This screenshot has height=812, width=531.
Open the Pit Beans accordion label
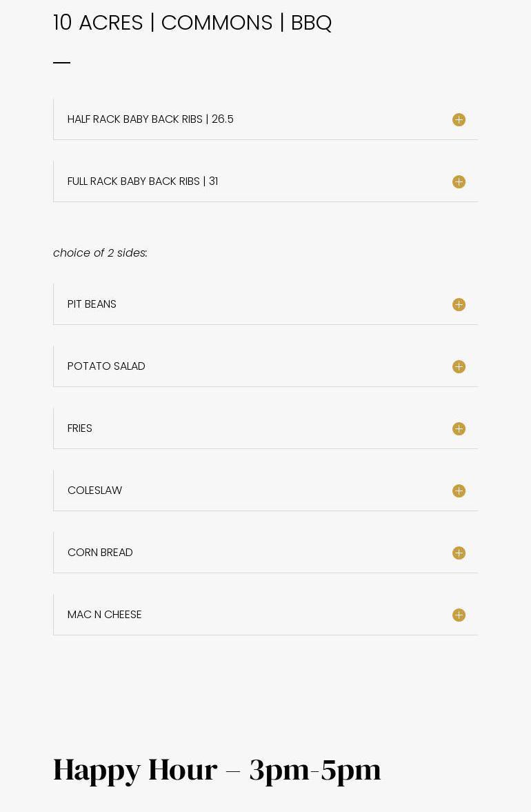pyautogui.click(x=92, y=304)
